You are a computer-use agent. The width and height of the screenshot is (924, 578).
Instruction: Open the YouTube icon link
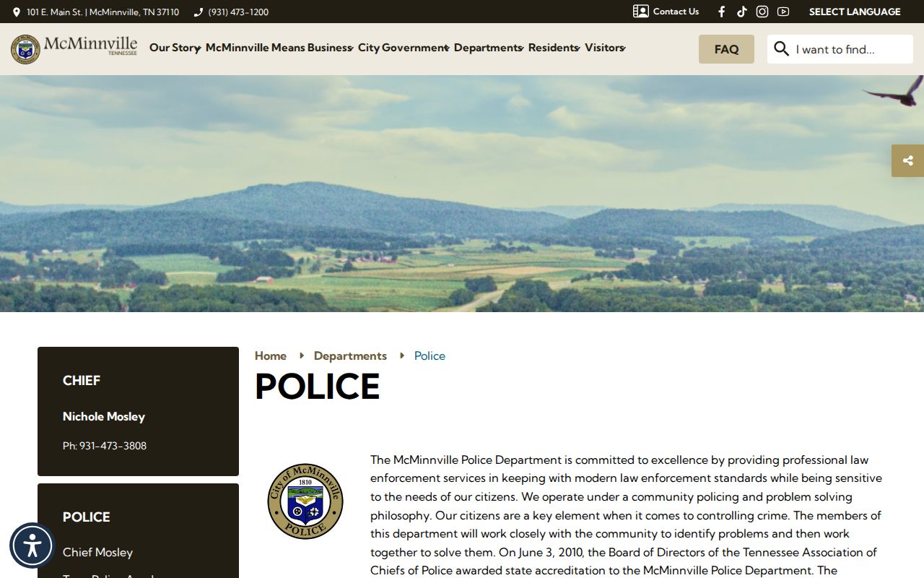click(783, 12)
